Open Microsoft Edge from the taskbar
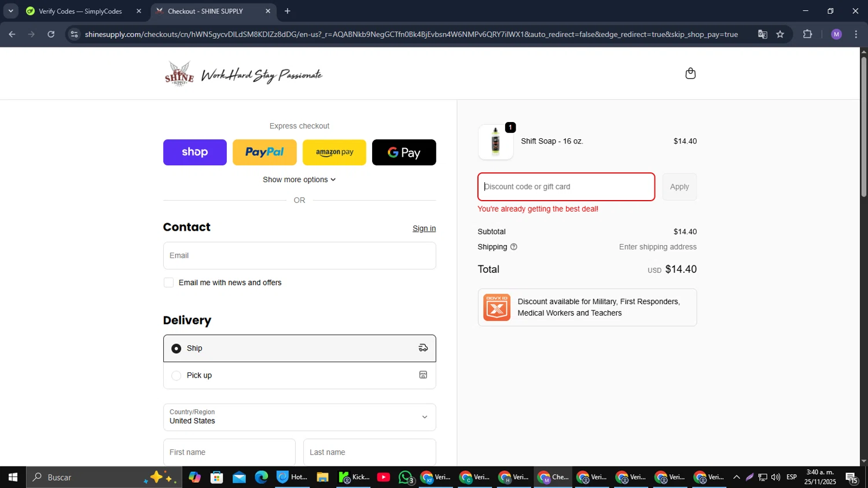The height and width of the screenshot is (488, 868). 262,477
